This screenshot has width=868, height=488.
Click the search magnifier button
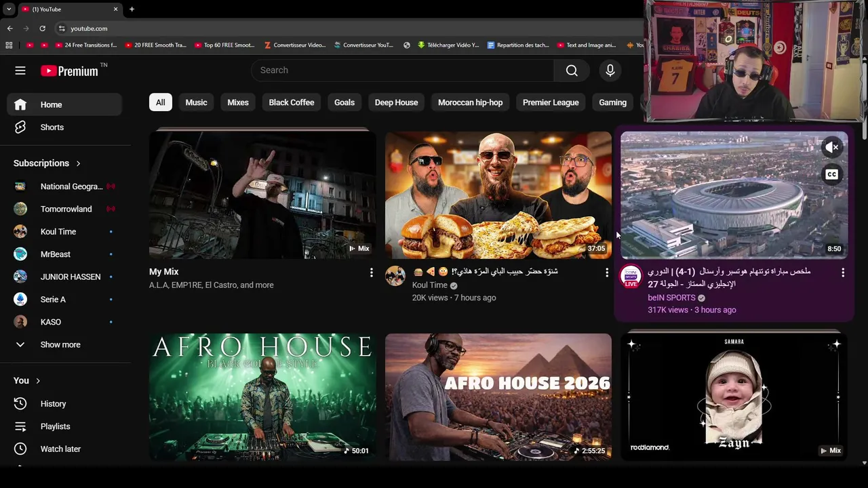572,70
